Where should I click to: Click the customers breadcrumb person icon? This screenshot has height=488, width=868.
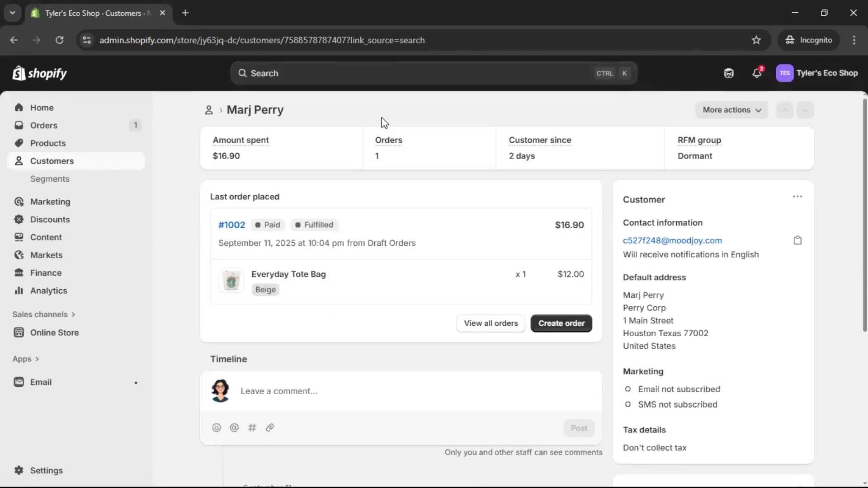tap(208, 110)
